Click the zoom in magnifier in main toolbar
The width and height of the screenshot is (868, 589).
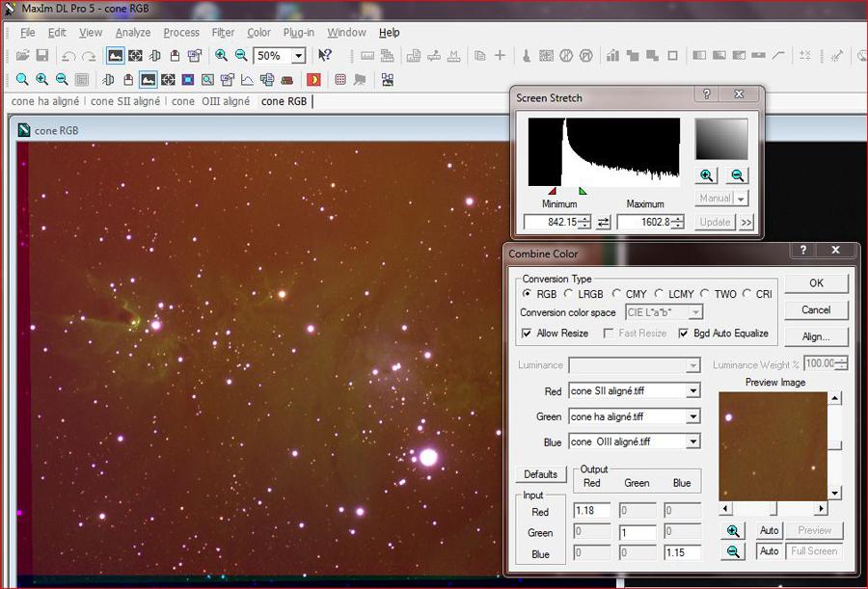221,56
